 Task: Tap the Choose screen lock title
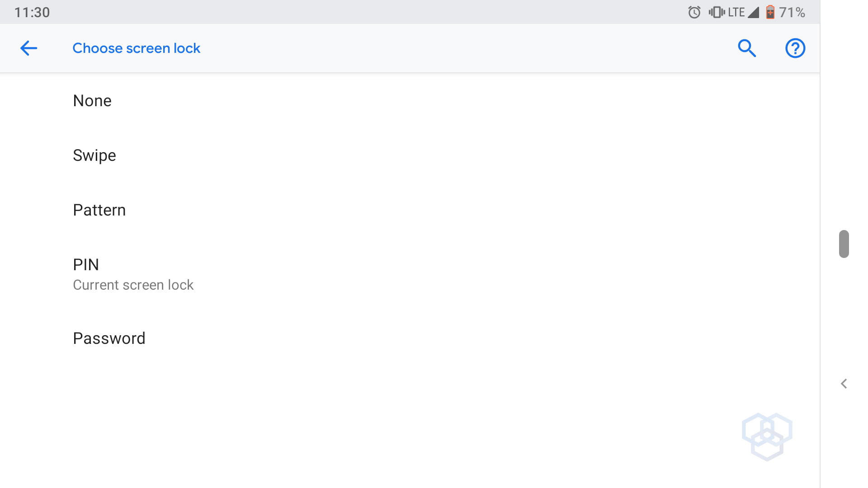[136, 48]
